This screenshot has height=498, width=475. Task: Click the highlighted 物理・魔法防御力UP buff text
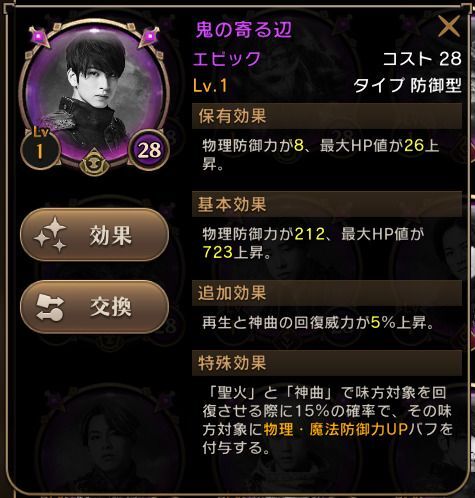click(336, 430)
